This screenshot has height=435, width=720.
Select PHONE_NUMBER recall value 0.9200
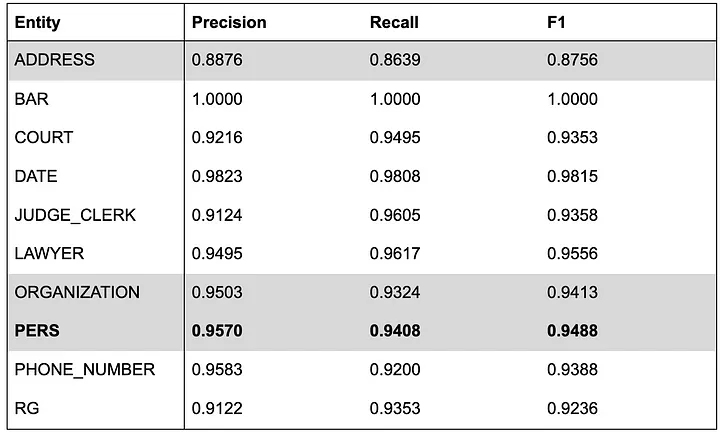point(395,370)
